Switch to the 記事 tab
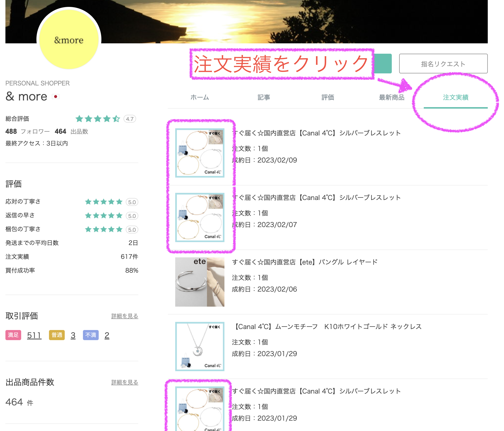This screenshot has height=431, width=504. (264, 98)
